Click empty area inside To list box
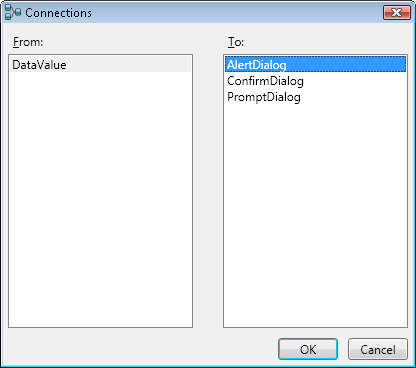 tap(315, 217)
